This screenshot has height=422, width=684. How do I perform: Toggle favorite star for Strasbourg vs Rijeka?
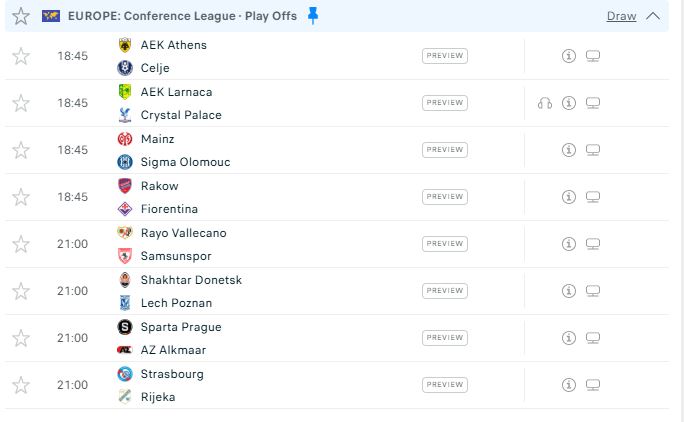21,385
